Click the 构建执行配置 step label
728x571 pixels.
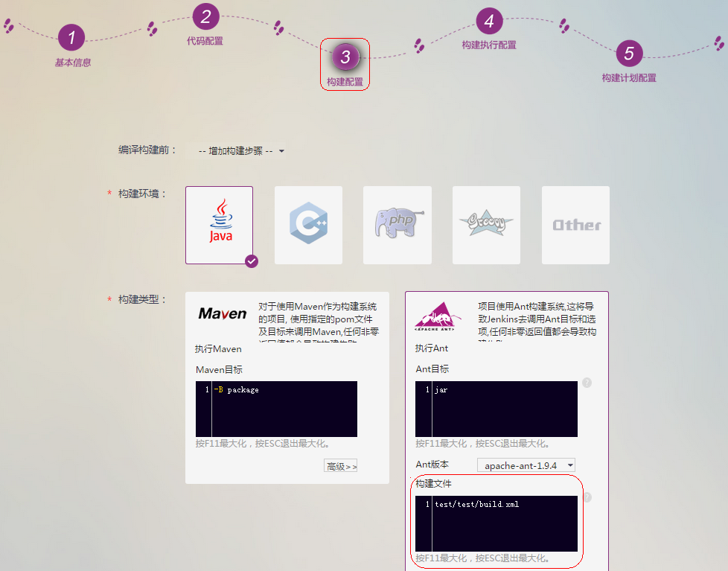[489, 45]
